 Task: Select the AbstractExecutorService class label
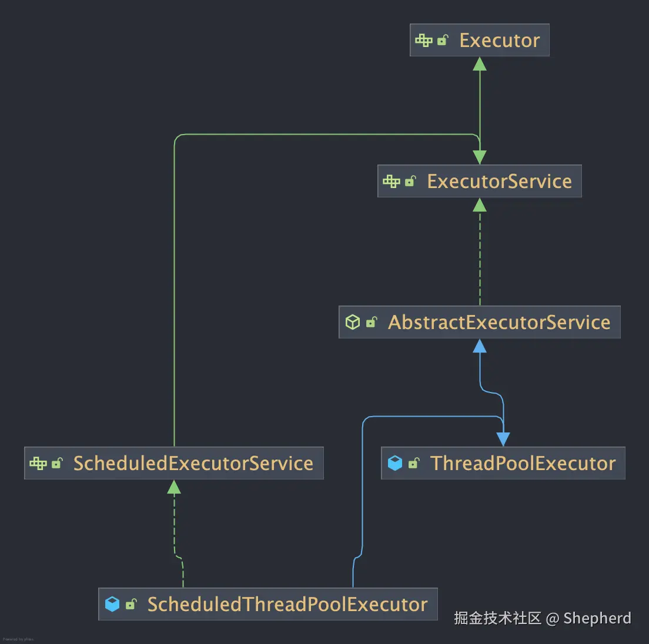[x=499, y=323]
